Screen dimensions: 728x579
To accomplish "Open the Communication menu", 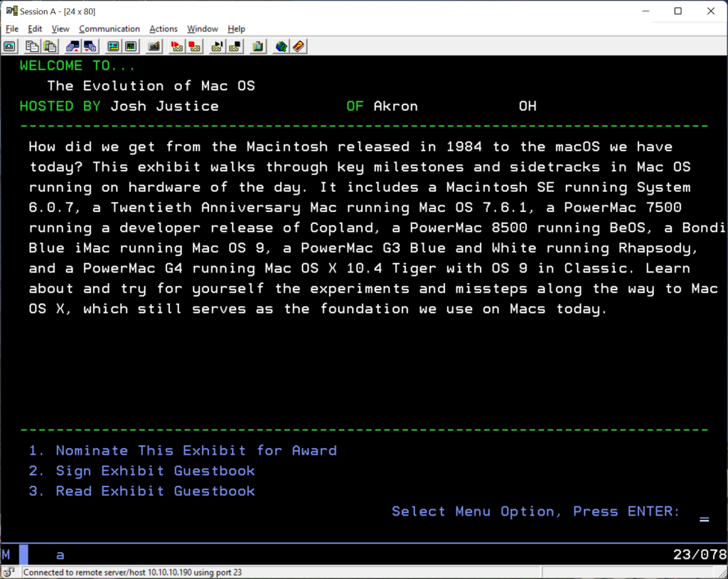I will click(109, 29).
